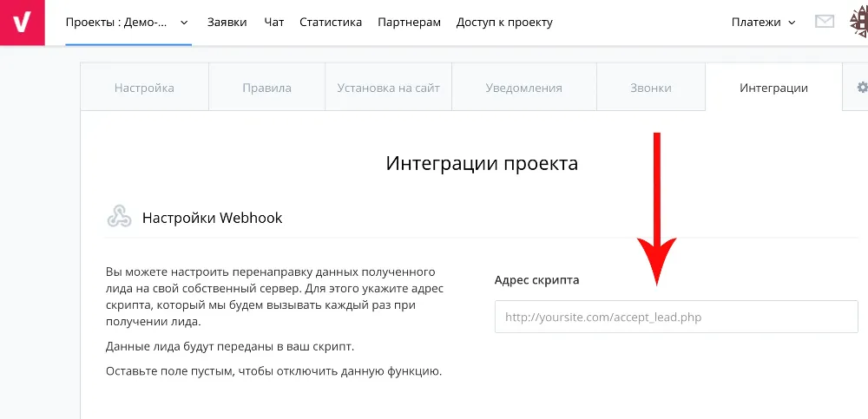Open the Чат menu item
Viewport: 868px width, 419px height.
pyautogui.click(x=274, y=23)
